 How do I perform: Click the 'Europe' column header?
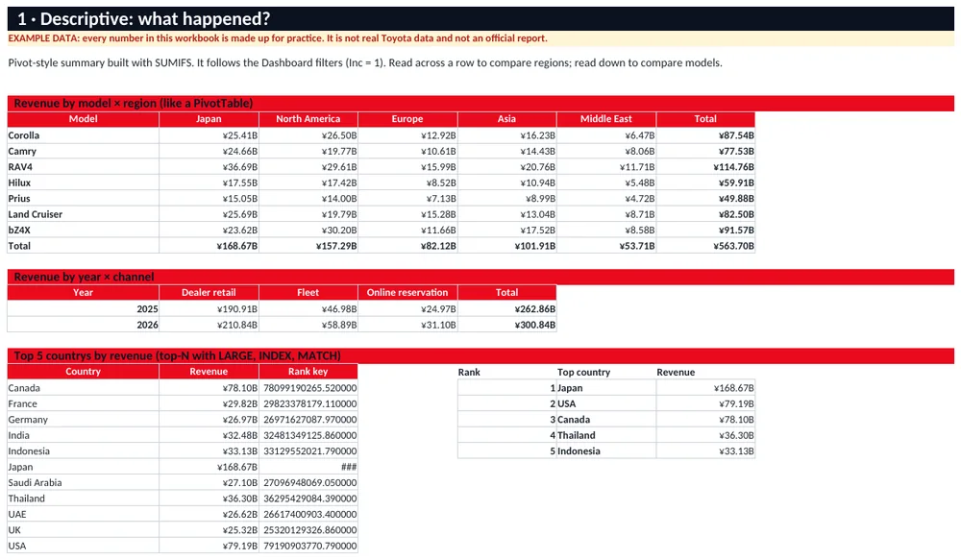pyautogui.click(x=407, y=119)
